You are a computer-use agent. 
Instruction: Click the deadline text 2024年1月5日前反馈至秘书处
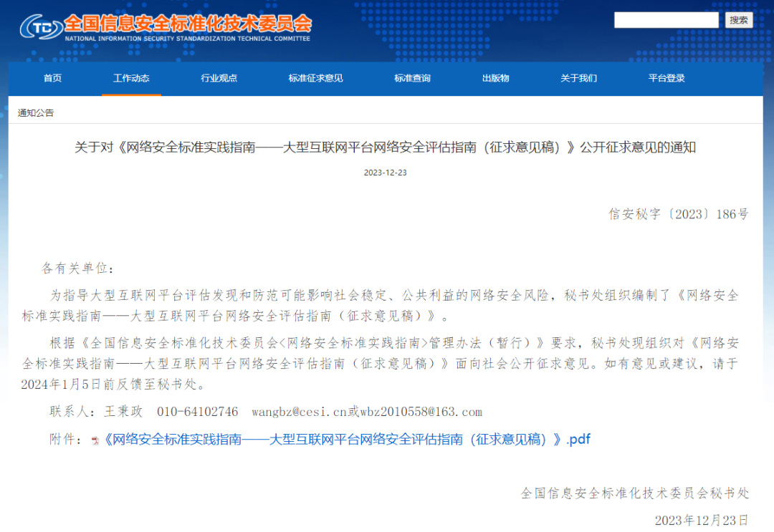[113, 384]
